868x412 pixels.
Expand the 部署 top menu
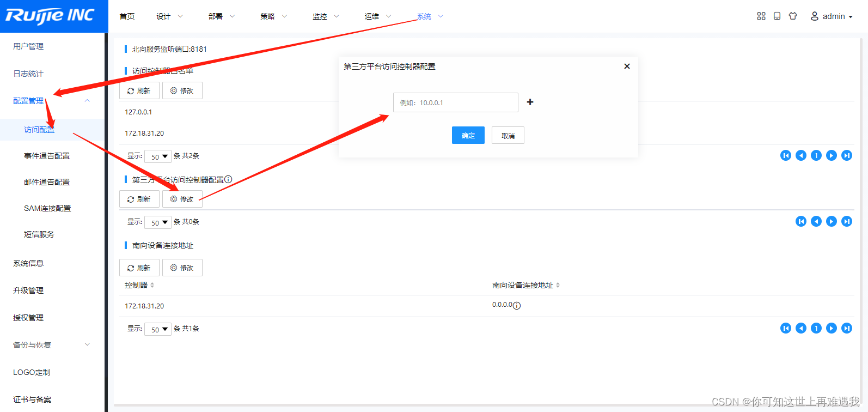(x=222, y=16)
